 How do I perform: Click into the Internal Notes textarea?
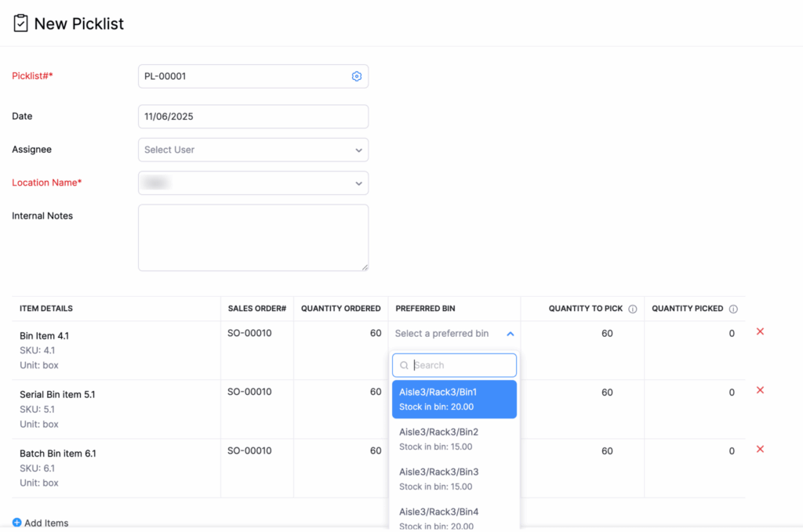(253, 238)
